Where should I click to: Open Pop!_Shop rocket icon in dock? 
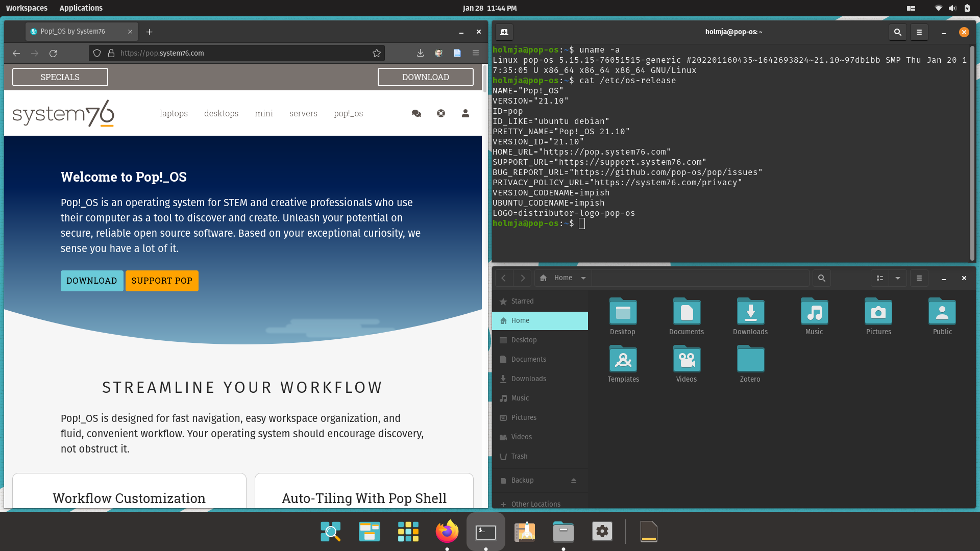(525, 532)
